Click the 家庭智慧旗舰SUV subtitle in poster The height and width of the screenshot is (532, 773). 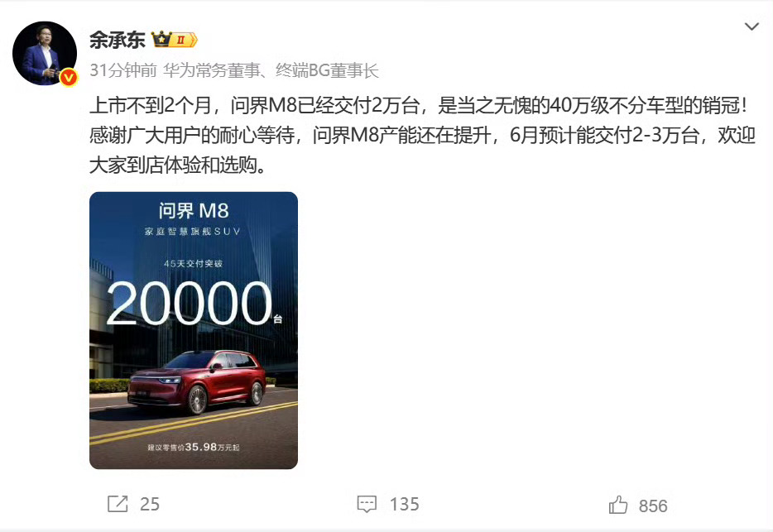pos(193,231)
